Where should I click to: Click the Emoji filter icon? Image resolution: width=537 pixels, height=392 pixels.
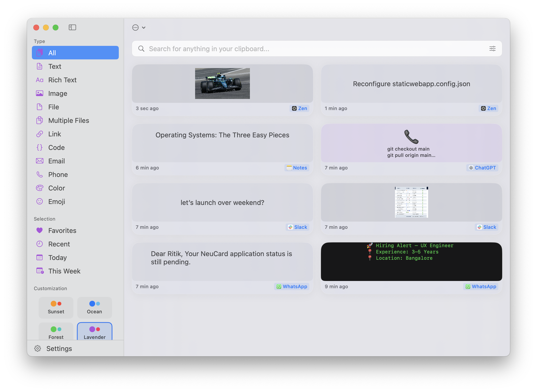[x=40, y=201]
